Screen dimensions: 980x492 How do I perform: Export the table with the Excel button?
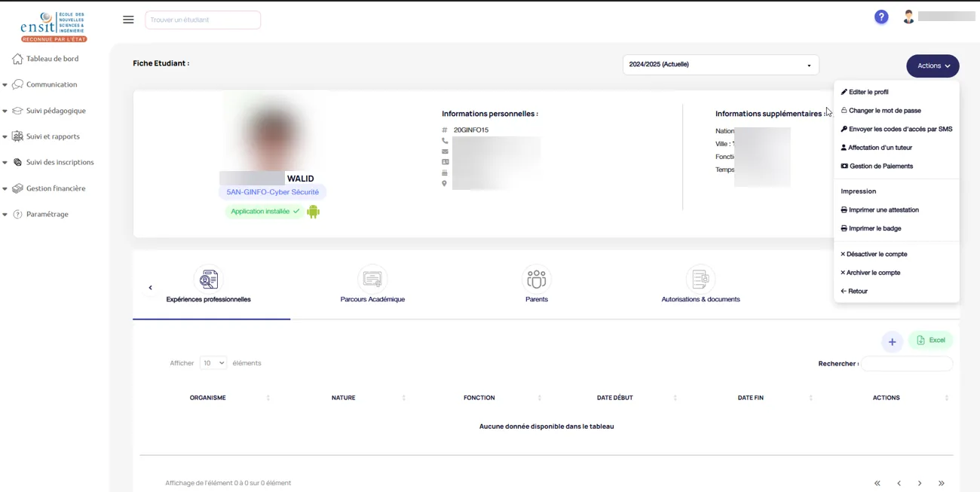[x=931, y=341]
